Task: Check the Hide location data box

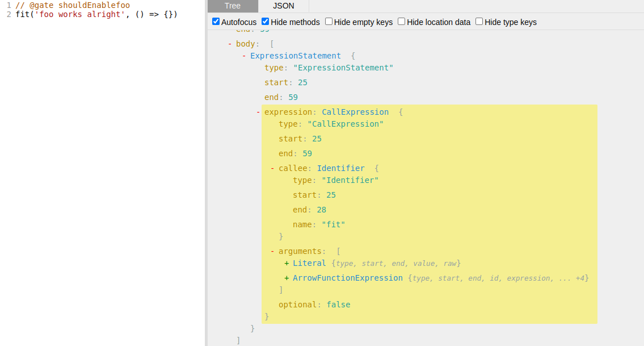Action: [402, 22]
